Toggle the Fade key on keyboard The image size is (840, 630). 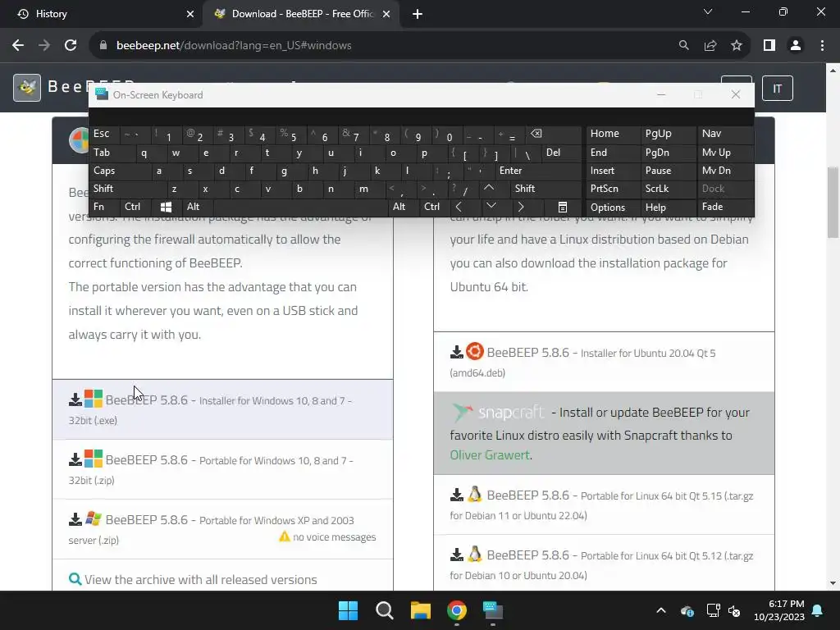tap(724, 207)
